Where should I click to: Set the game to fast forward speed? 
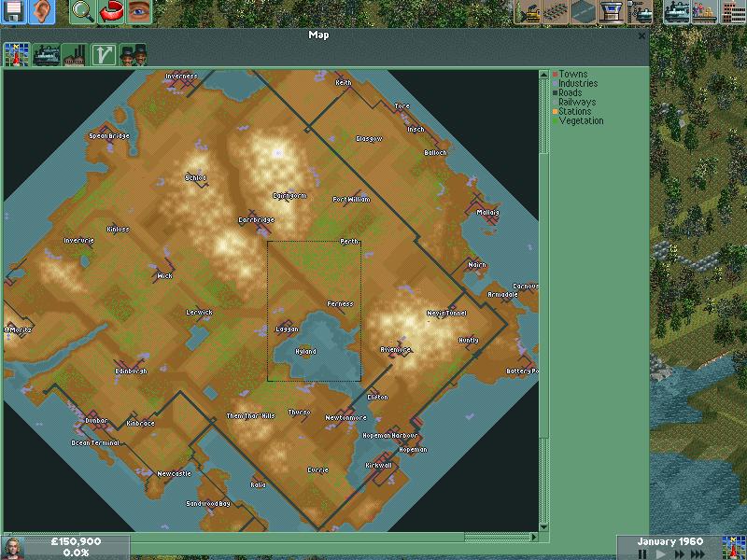coord(679,553)
